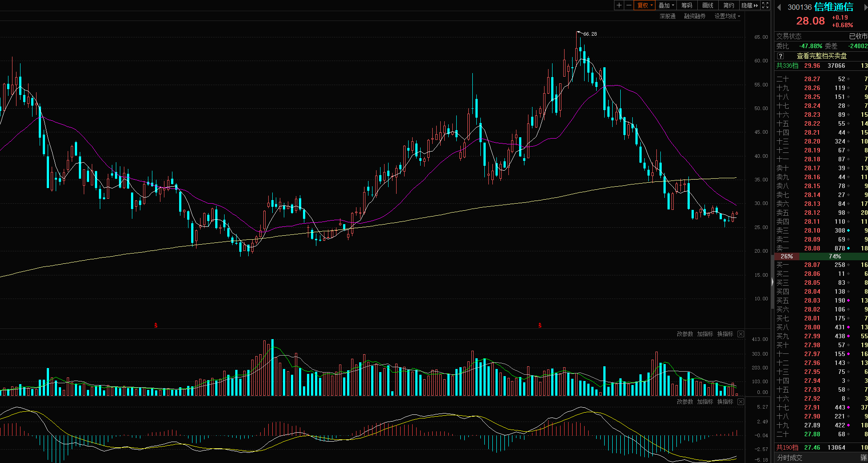Click the side panel collapse handle
Screen dimensions: 868x463
772,282
